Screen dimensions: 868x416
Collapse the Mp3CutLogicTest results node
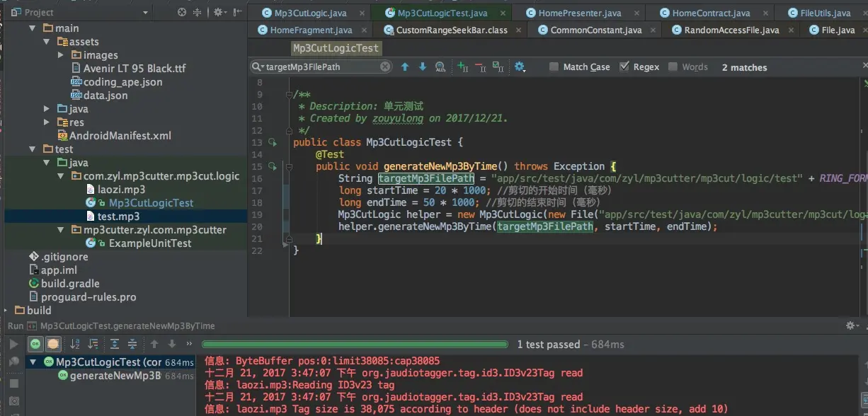[x=33, y=362]
